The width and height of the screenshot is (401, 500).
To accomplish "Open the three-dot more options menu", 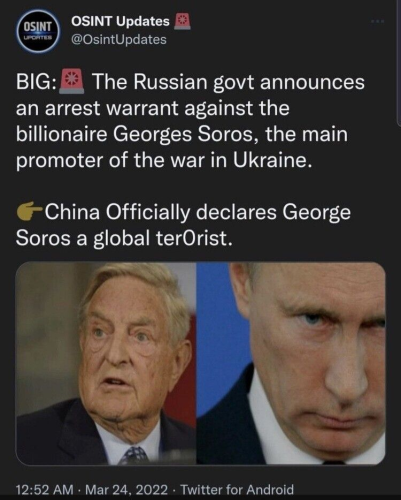I will [378, 21].
